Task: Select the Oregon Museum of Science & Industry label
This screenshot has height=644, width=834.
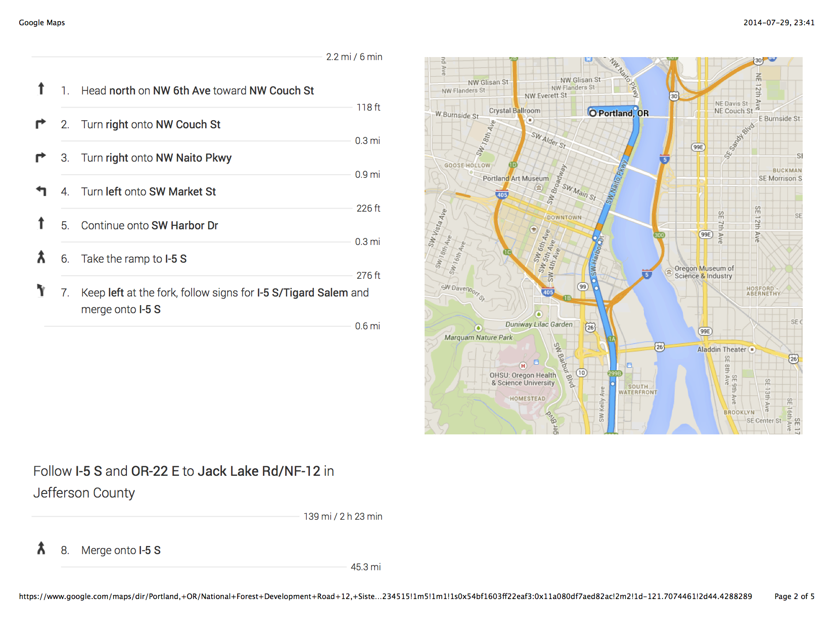Action: pyautogui.click(x=704, y=272)
